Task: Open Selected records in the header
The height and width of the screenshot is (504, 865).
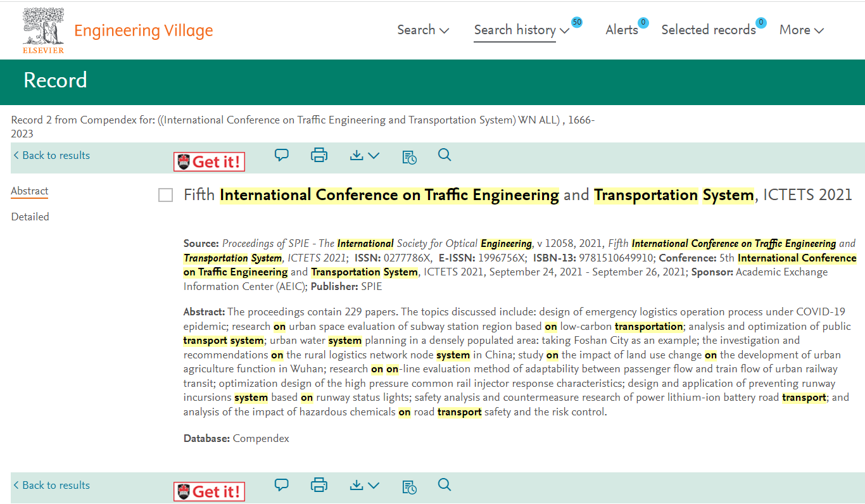Action: point(709,30)
